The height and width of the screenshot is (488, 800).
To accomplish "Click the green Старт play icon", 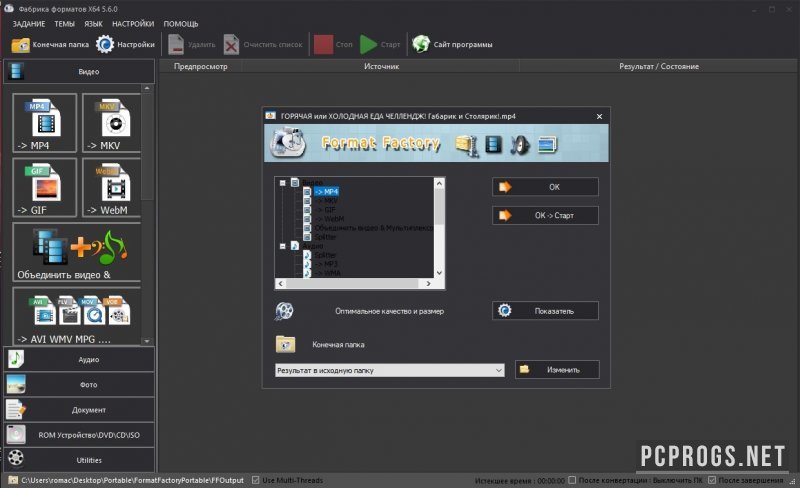I will pyautogui.click(x=368, y=44).
